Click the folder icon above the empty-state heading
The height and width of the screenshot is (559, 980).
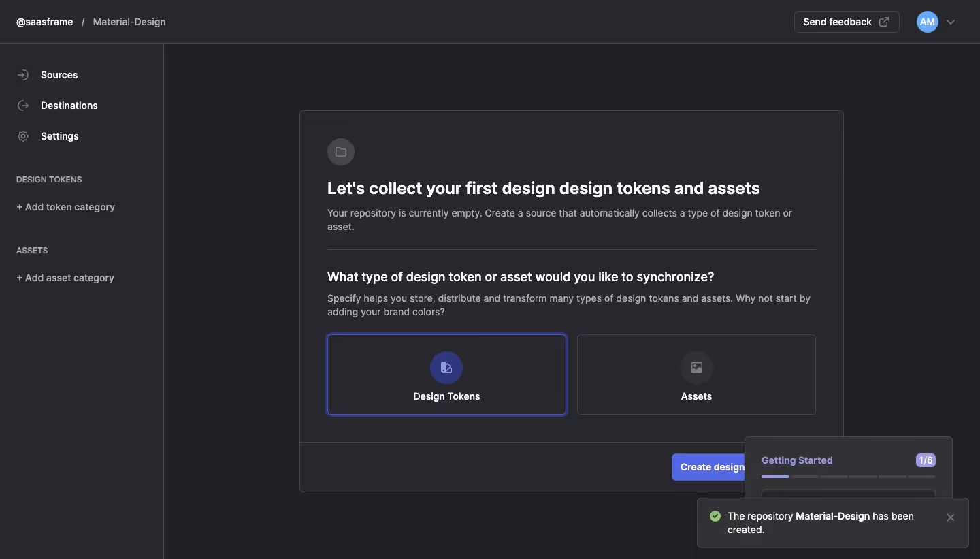(x=340, y=152)
